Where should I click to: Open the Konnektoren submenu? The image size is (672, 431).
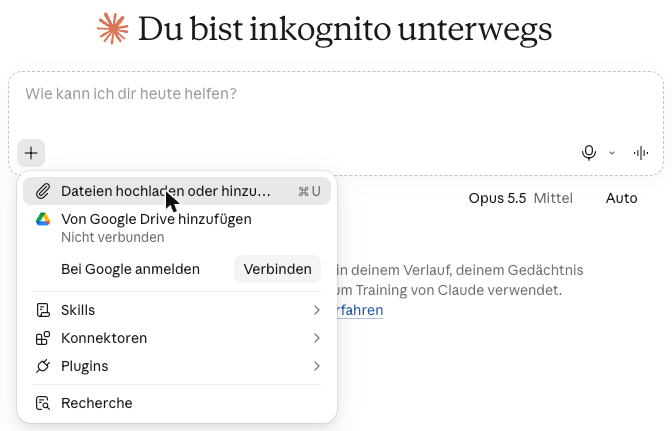(177, 338)
